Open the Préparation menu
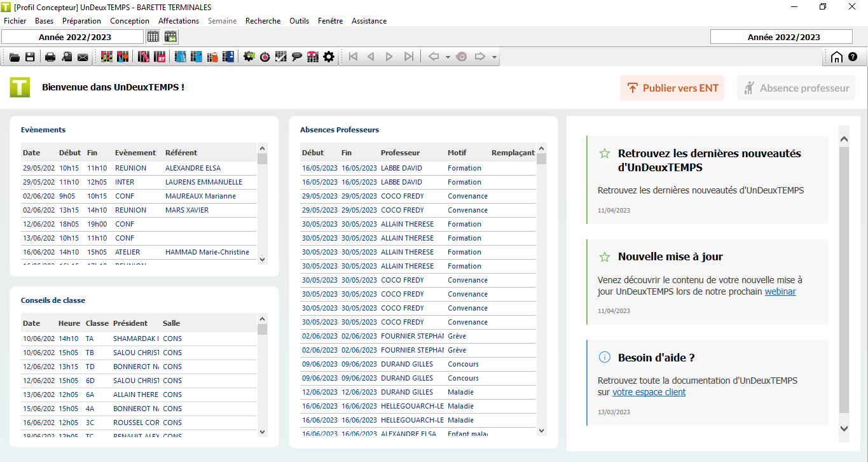The image size is (868, 462). (x=81, y=21)
